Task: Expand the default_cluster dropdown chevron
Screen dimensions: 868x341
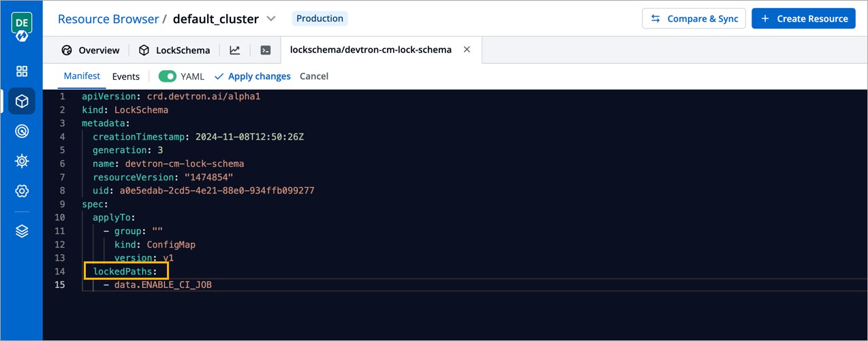Action: (x=271, y=19)
